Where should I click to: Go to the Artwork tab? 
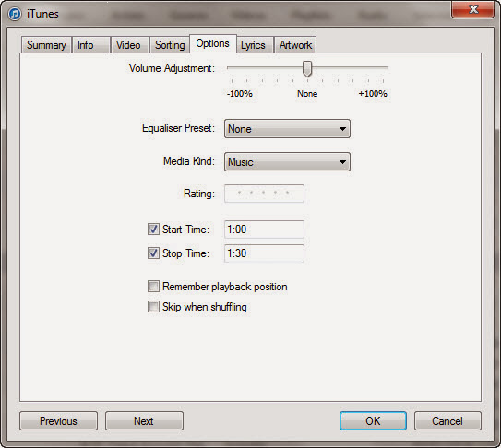[x=295, y=45]
